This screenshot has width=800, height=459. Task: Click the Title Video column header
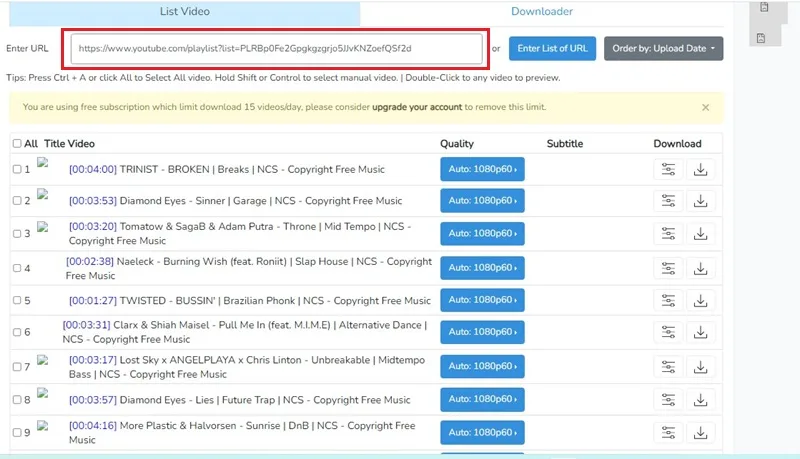click(x=69, y=144)
